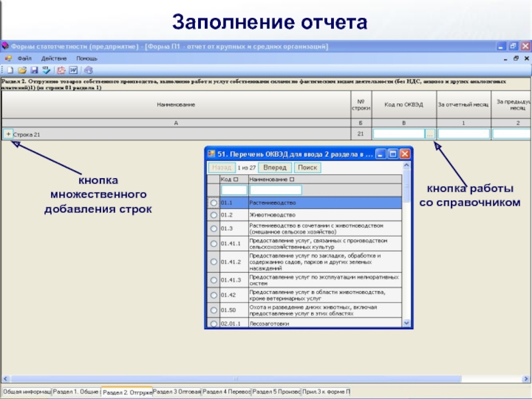Minimize the inner document via menu bar dash
Screen dimensions: 532x399
(505, 59)
